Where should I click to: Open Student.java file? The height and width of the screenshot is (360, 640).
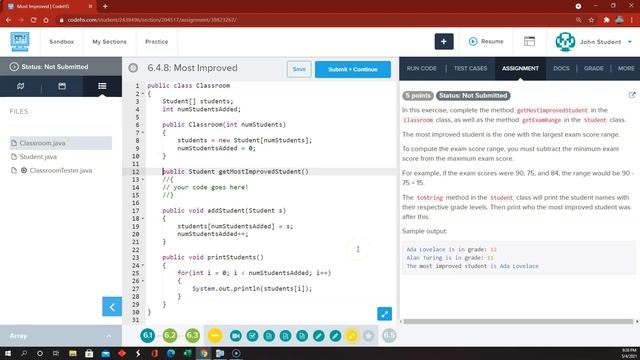[x=38, y=157]
